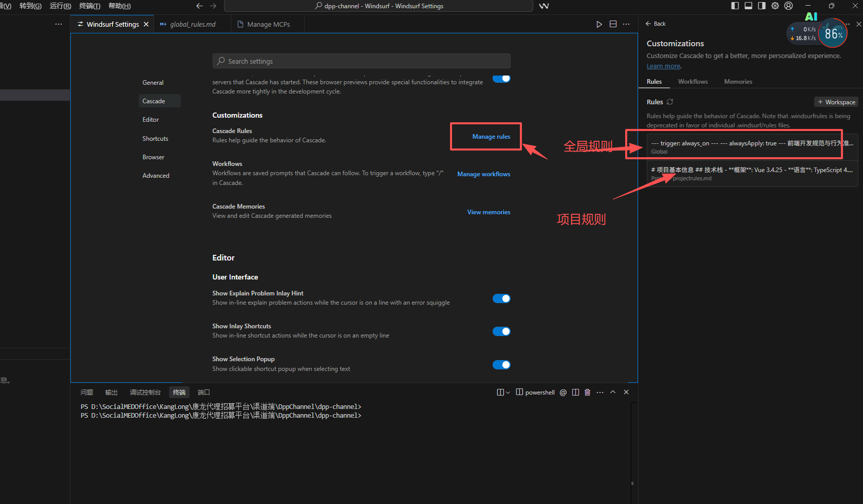
Task: Open the editor more actions ellipsis
Action: (626, 24)
